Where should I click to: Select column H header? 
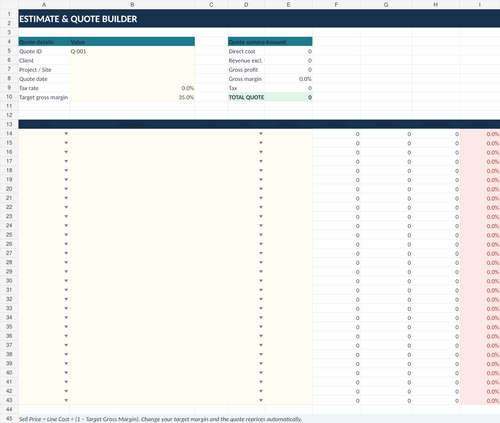436,5
